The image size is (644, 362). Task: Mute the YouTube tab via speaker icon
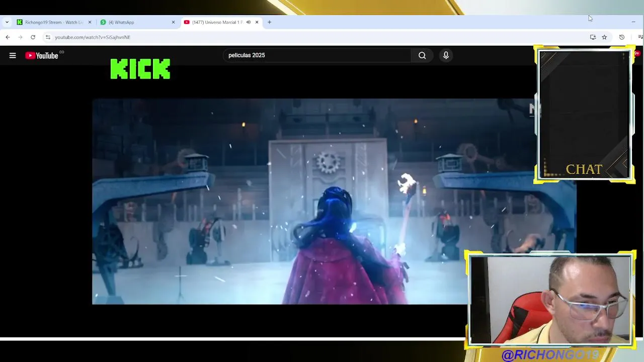pos(249,22)
